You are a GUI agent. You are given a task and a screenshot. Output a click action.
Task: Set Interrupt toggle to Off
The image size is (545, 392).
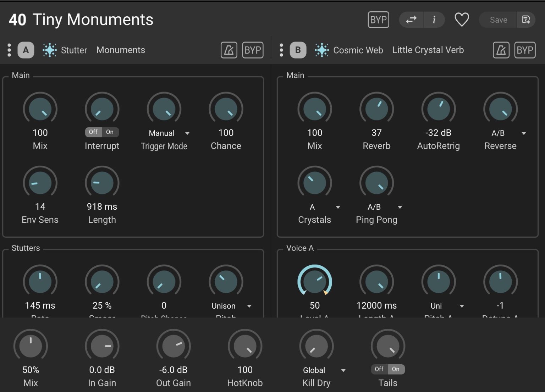click(x=93, y=132)
